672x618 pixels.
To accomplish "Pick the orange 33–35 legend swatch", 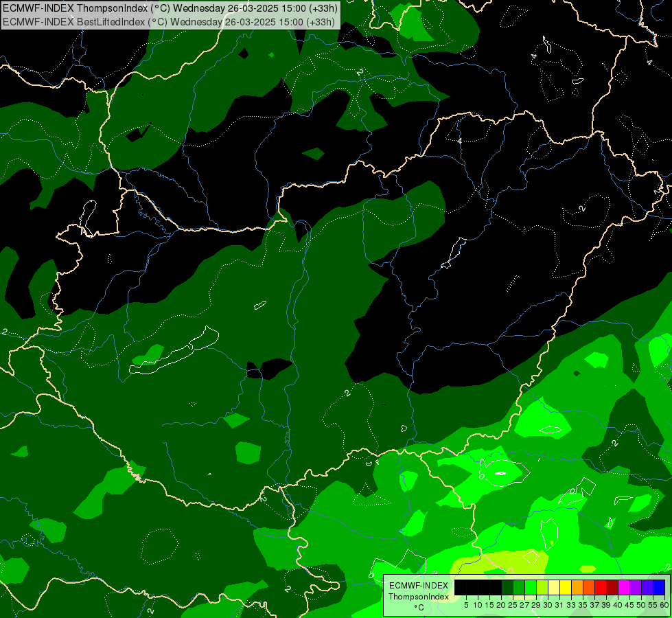I will (x=577, y=587).
